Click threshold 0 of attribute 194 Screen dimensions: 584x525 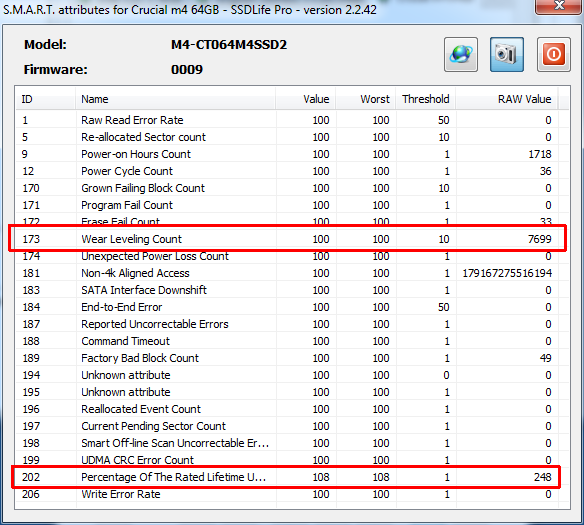(x=446, y=375)
